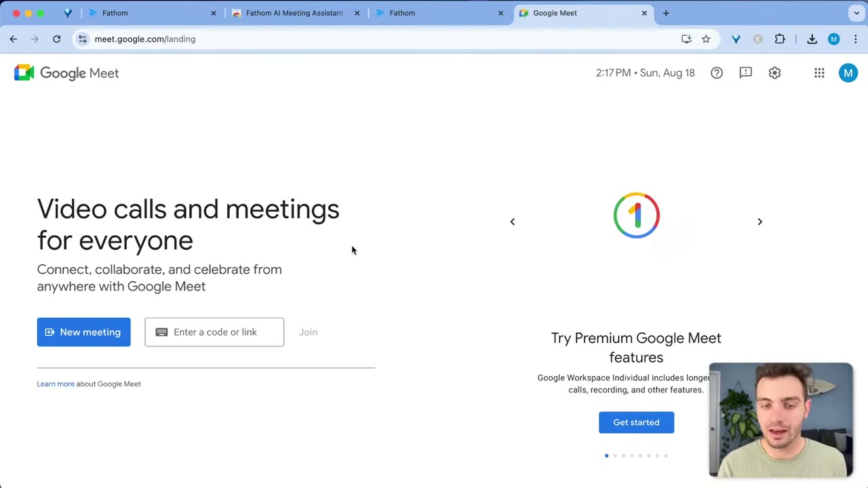Click the browser forward arrow
Image resolution: width=868 pixels, height=488 pixels.
(x=35, y=39)
